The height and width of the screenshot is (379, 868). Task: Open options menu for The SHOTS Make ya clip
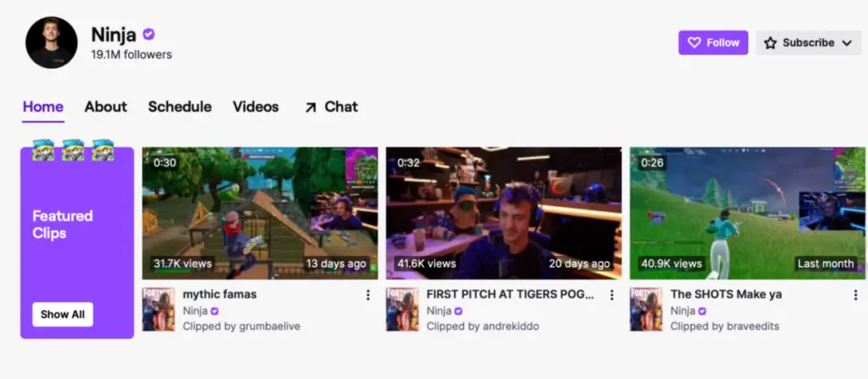855,295
